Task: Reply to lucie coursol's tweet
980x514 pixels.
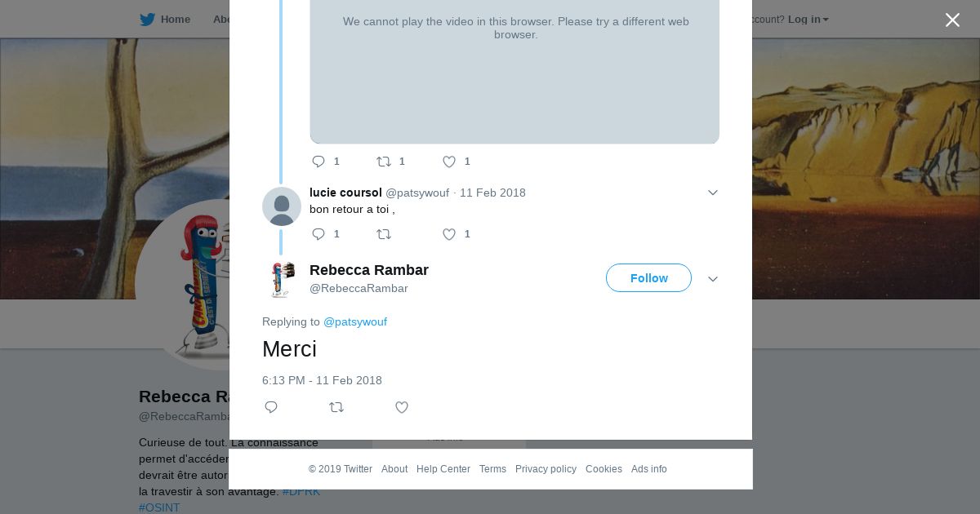Action: coord(318,234)
